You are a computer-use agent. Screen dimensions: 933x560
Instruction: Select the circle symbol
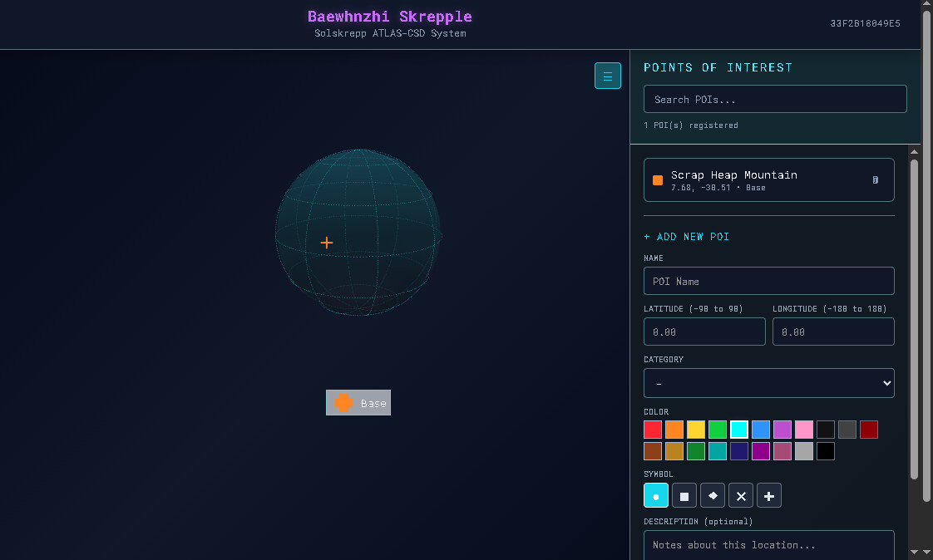(656, 496)
